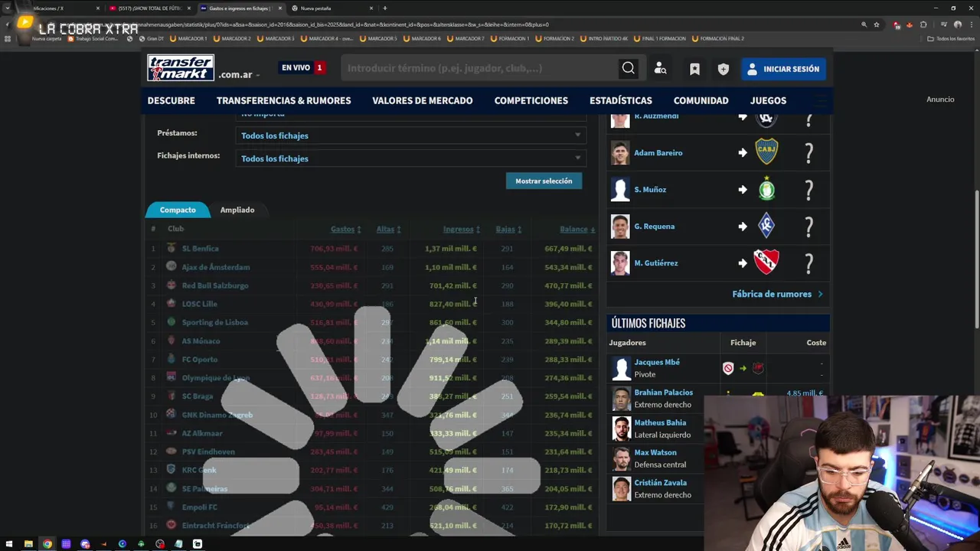Click the club crest beside G. Requena
The width and height of the screenshot is (980, 551).
tap(766, 225)
